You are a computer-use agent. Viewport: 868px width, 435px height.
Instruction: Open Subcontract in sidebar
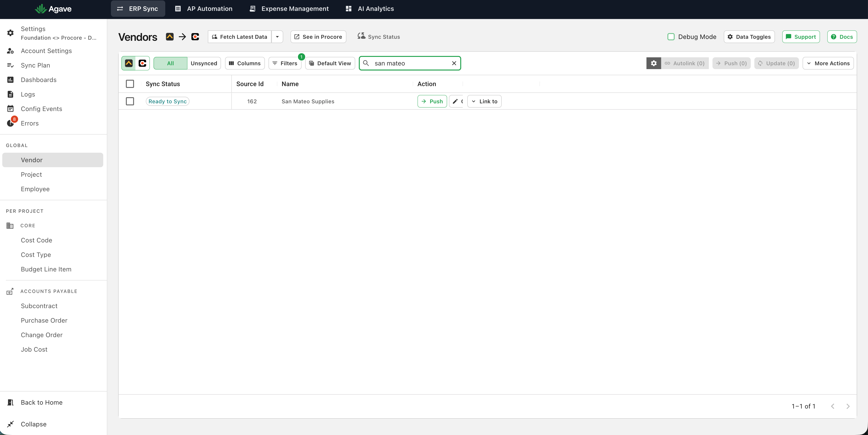tap(39, 306)
